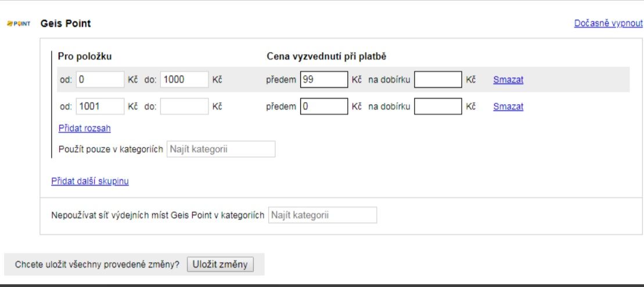Click second row 'předem' field with 0
Screen dimensions: 644x287
point(324,106)
